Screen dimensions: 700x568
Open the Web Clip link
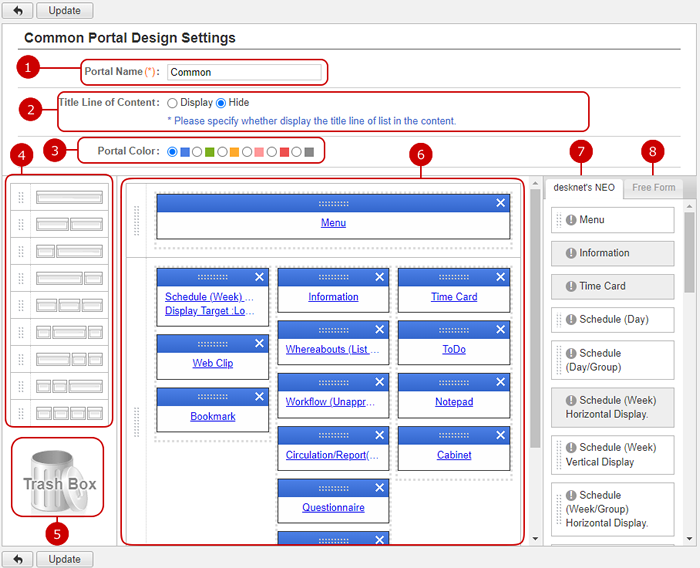click(213, 363)
